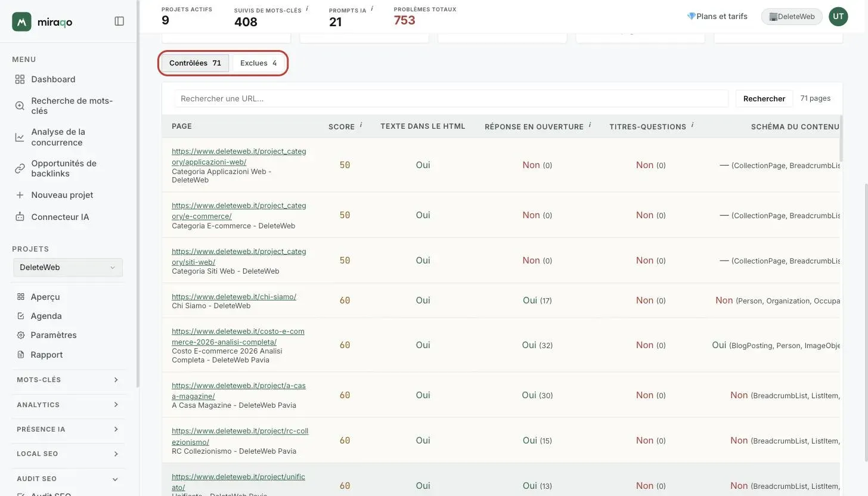Click the Analyse de la concurrence chart icon
Viewport: 868px width, 496px height.
tap(20, 137)
